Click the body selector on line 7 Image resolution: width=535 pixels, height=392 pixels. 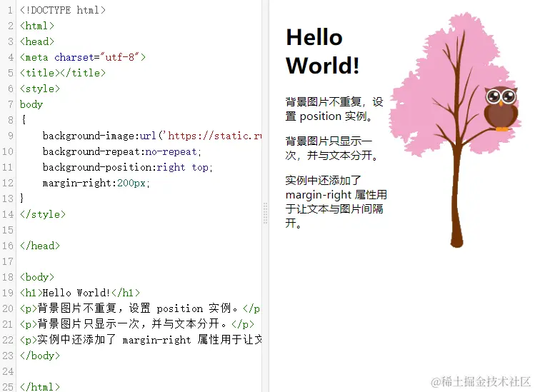(31, 104)
